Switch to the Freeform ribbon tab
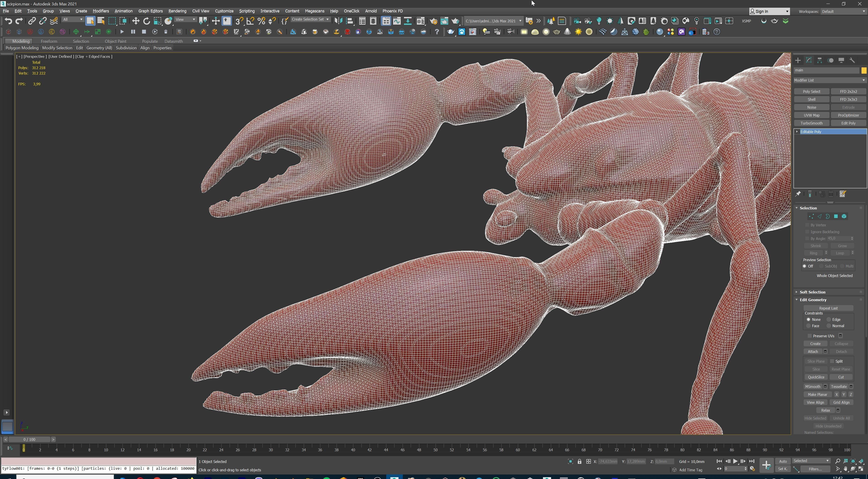Viewport: 868px width, 479px height. click(x=49, y=41)
